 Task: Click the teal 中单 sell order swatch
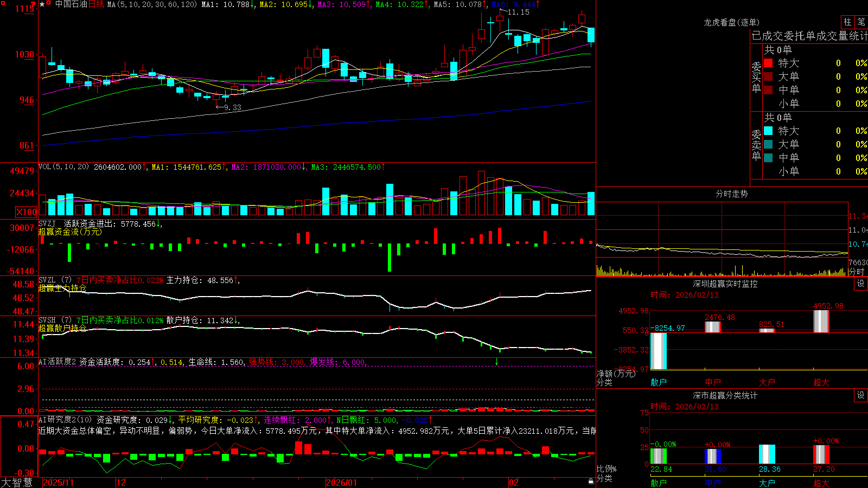point(768,158)
